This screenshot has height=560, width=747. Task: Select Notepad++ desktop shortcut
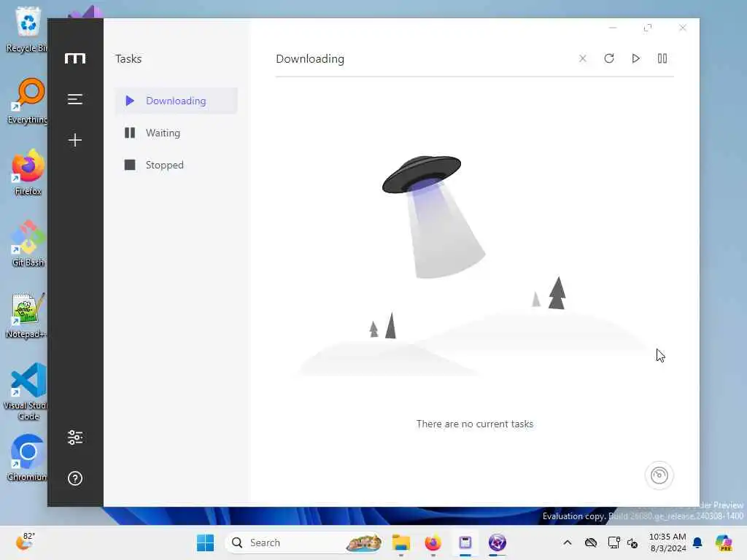click(x=26, y=315)
